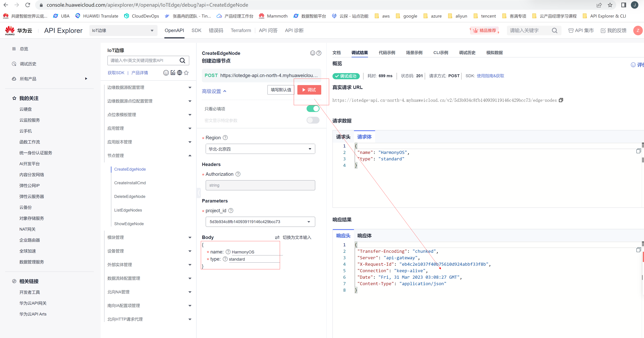Click the API search magnifier icon
644x338 pixels.
click(x=182, y=61)
